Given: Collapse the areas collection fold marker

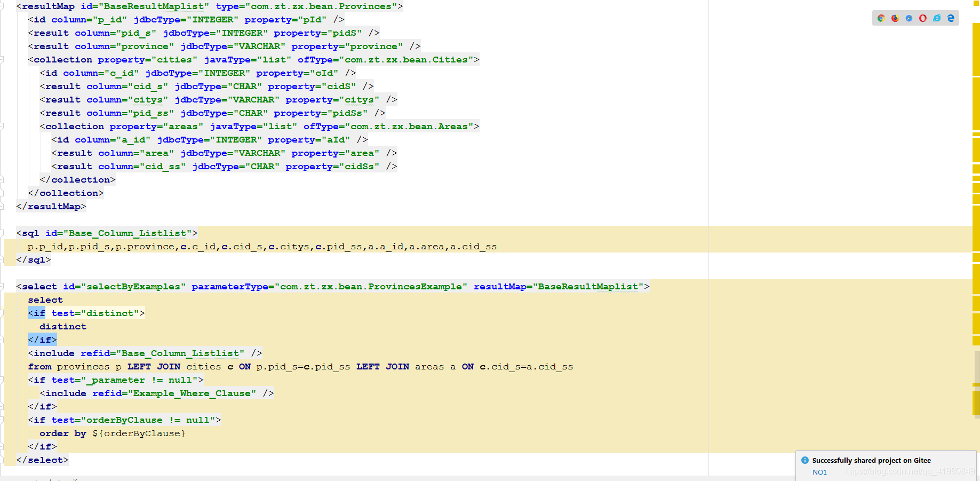Looking at the screenshot, I should click(x=2, y=127).
